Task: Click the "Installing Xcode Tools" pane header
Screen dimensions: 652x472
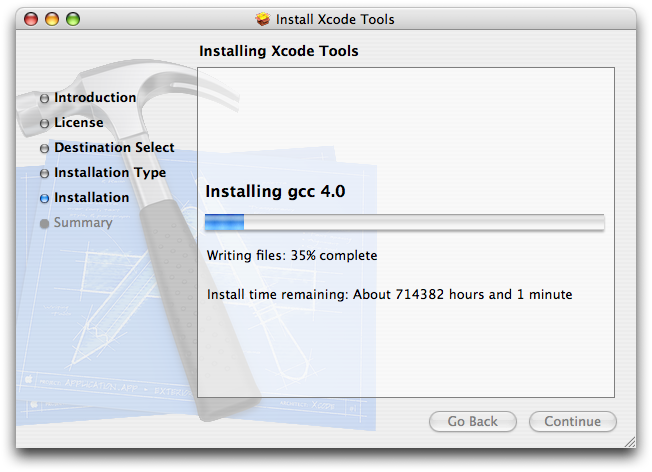Action: pyautogui.click(x=278, y=51)
